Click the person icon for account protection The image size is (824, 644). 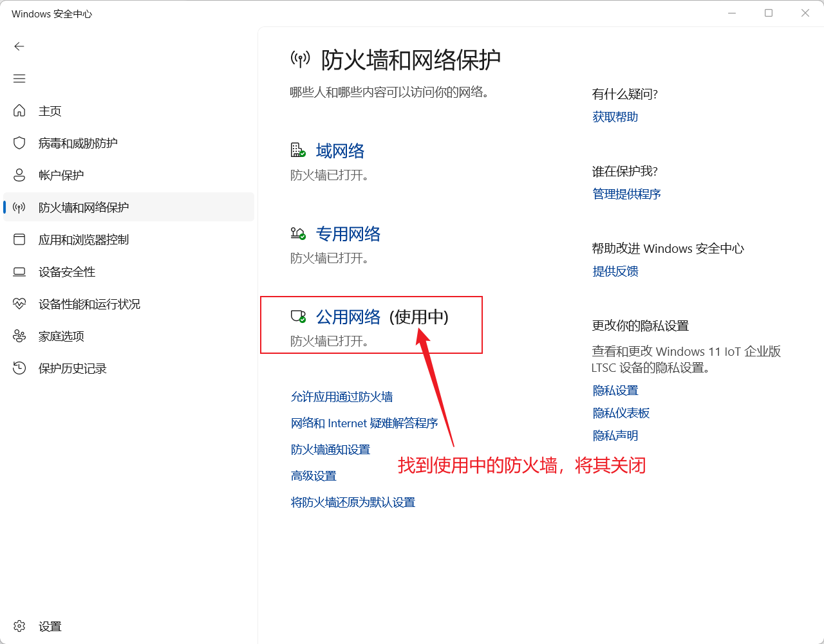19,175
